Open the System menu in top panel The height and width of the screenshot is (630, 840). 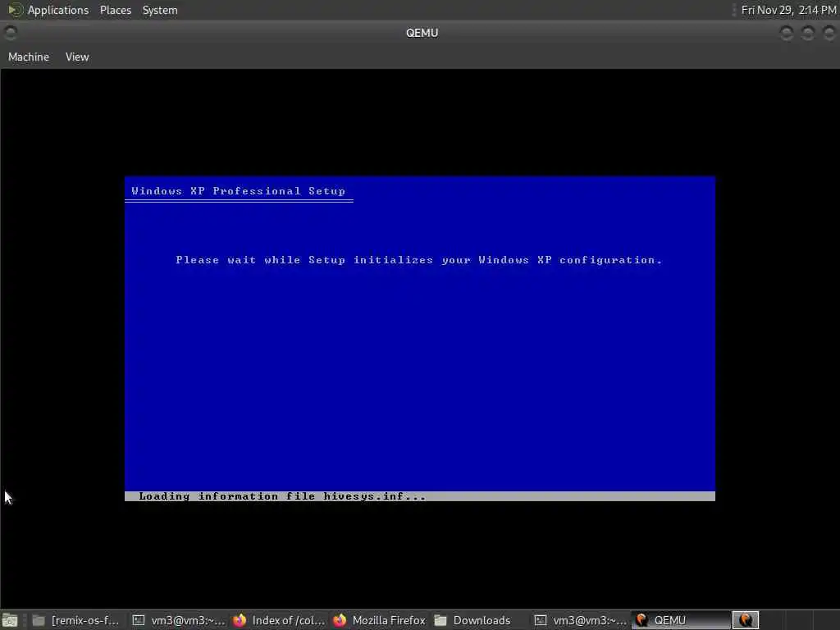[160, 10]
